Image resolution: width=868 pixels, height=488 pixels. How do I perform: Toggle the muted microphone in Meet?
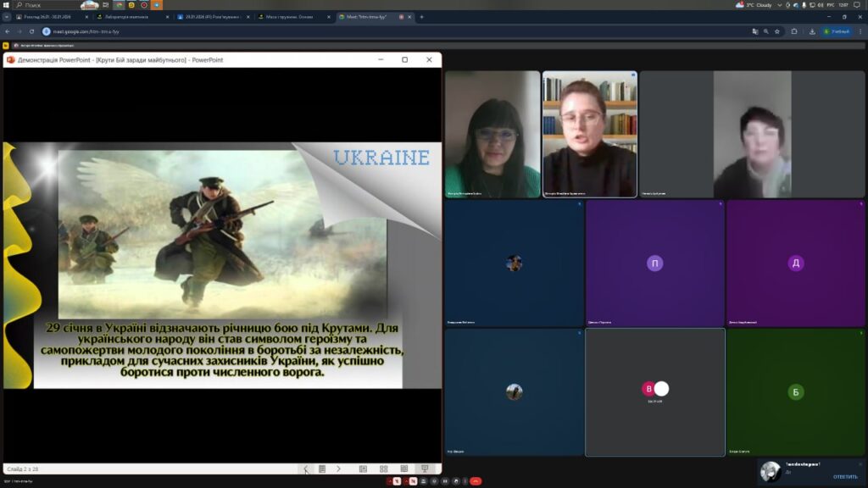pyautogui.click(x=398, y=481)
